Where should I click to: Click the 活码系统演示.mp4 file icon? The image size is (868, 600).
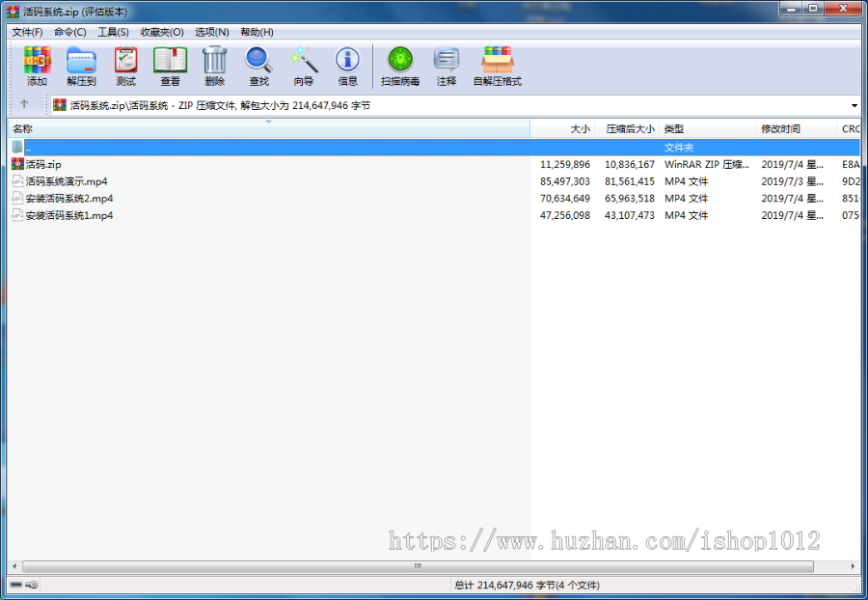tap(17, 181)
